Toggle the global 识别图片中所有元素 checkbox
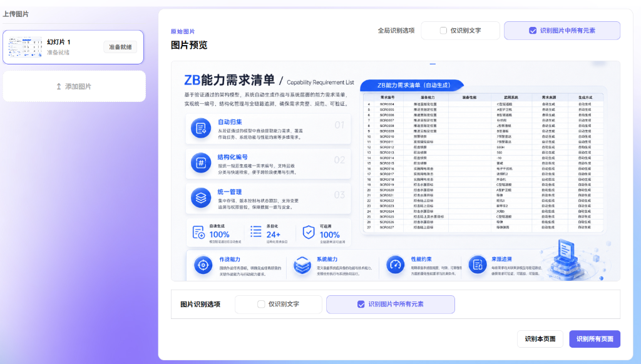 [533, 31]
